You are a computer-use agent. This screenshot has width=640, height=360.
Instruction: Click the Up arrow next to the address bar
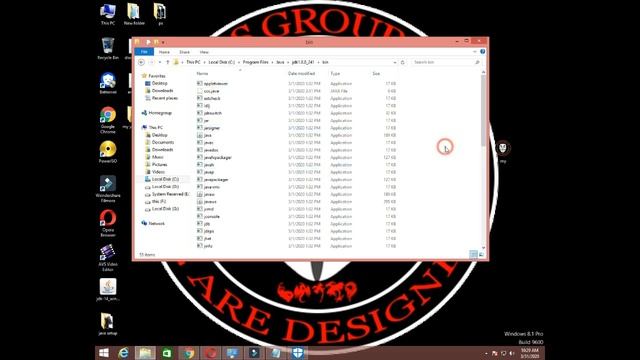tap(167, 62)
